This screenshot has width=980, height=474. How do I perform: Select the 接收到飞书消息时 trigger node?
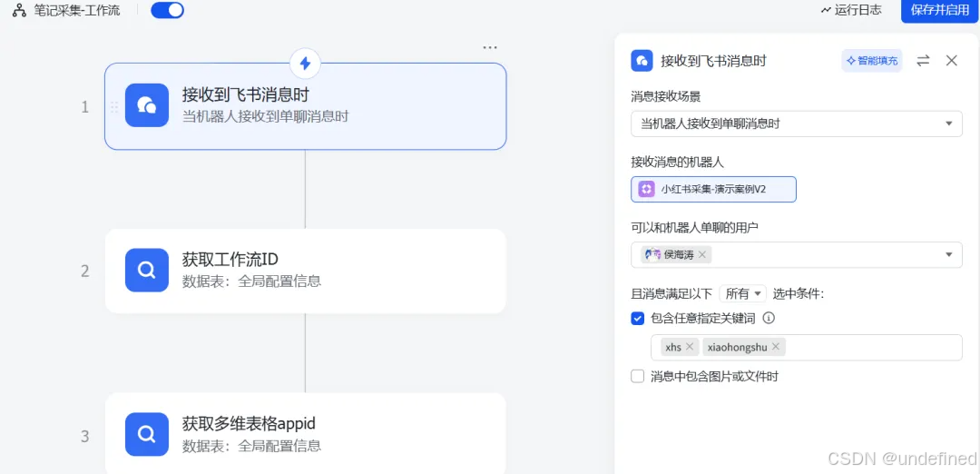(x=305, y=106)
